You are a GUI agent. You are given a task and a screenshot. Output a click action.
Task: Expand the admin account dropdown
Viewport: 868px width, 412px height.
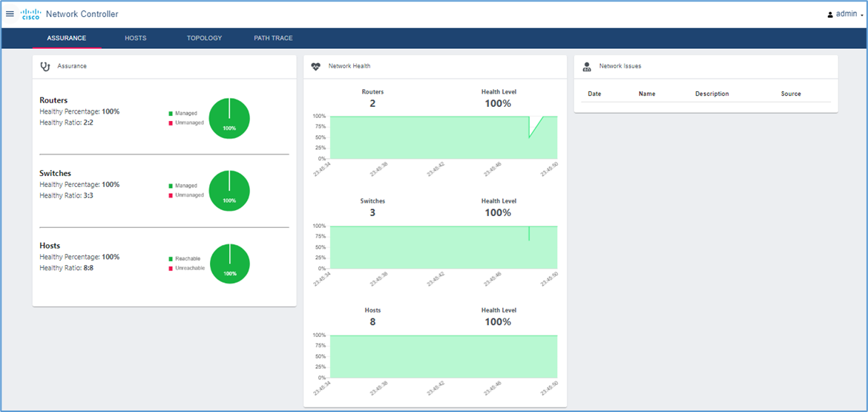(x=846, y=14)
